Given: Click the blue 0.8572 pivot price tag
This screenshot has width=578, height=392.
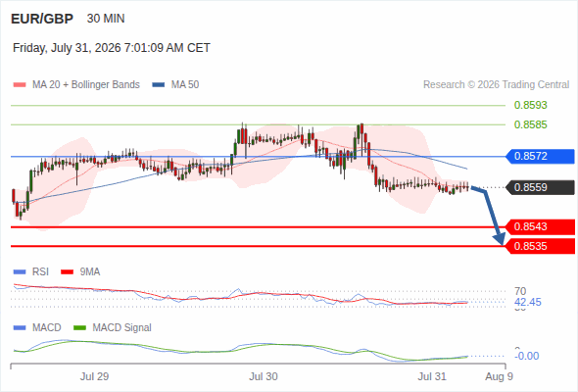Looking at the screenshot, I should pyautogui.click(x=540, y=156).
